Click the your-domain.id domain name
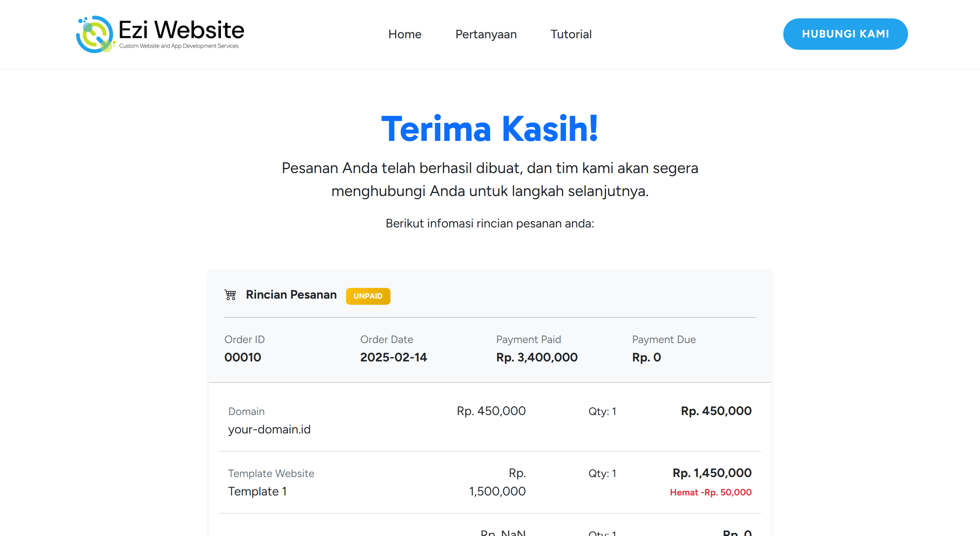The image size is (980, 536). [x=269, y=429]
